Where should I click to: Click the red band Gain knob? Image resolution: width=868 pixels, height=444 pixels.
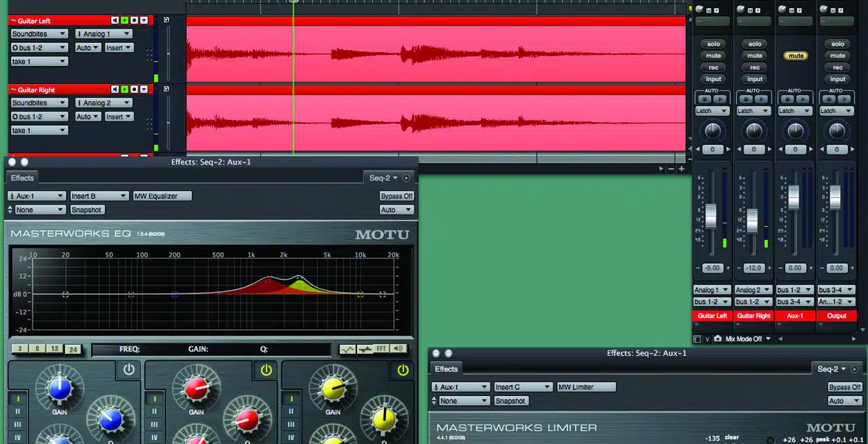(197, 388)
